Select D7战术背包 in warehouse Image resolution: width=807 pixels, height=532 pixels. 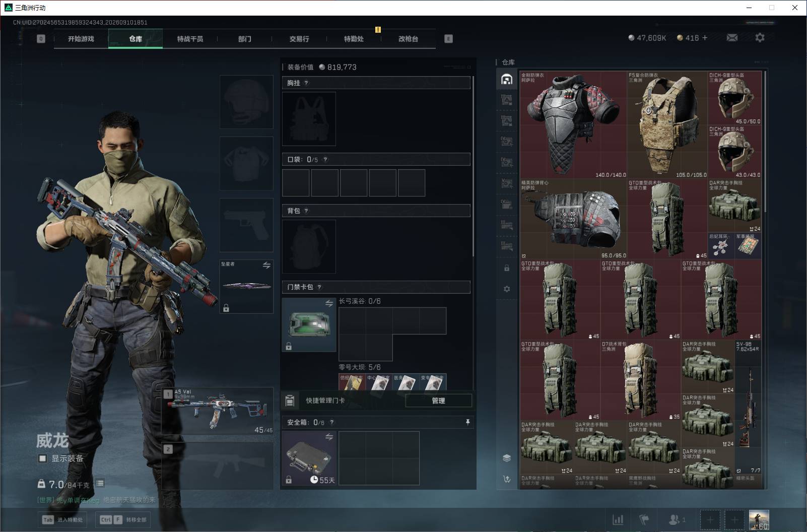[640, 380]
